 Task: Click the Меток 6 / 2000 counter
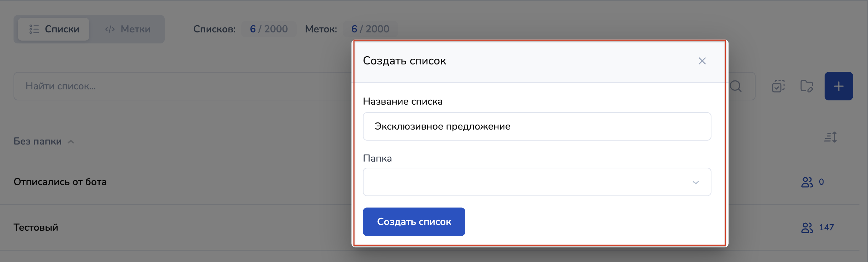click(370, 29)
